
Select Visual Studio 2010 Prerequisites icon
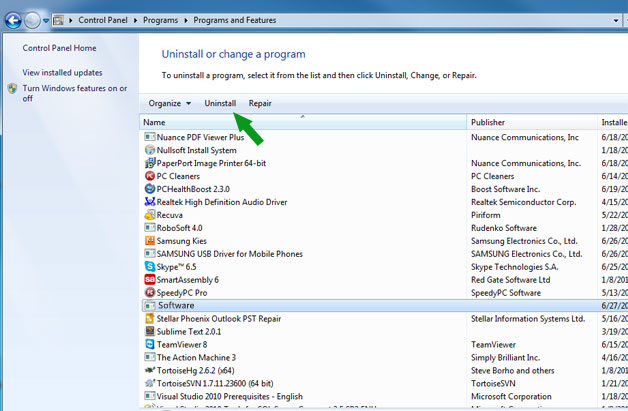(150, 396)
